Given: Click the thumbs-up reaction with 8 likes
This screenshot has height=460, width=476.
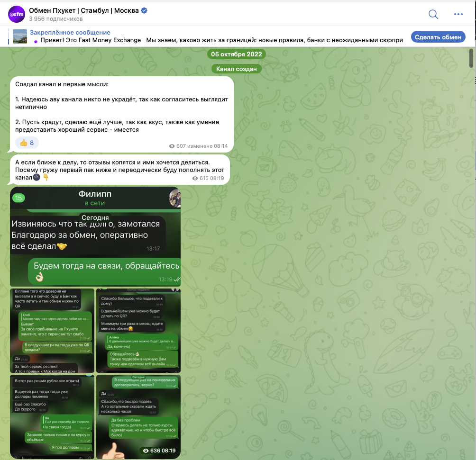Looking at the screenshot, I should point(27,143).
